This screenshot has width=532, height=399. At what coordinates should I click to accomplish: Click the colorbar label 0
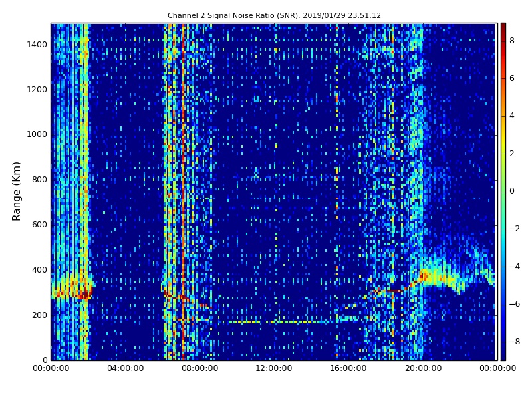pyautogui.click(x=512, y=191)
